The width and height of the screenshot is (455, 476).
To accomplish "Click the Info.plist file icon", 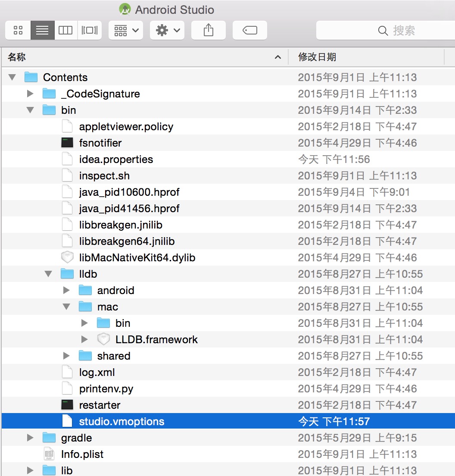I will (x=49, y=454).
